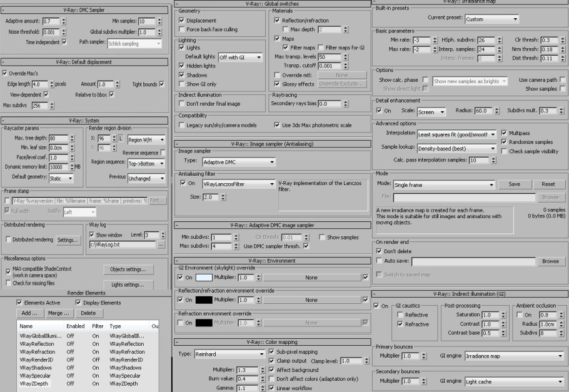Screen dimensions: 569x392
Task: Click the Objects settings button
Action: (128, 269)
